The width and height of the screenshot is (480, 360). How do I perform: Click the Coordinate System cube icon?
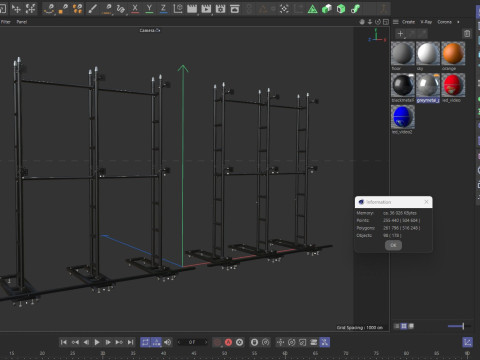(x=178, y=9)
